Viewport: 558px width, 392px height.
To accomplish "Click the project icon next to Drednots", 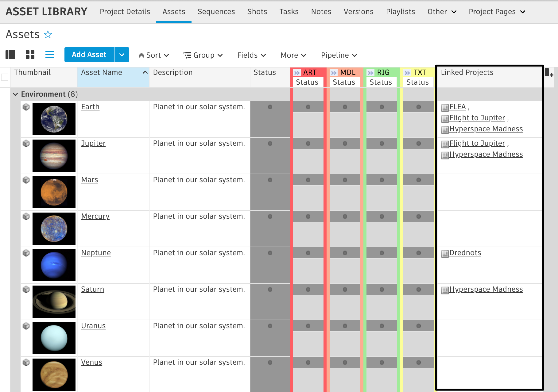I will point(445,254).
